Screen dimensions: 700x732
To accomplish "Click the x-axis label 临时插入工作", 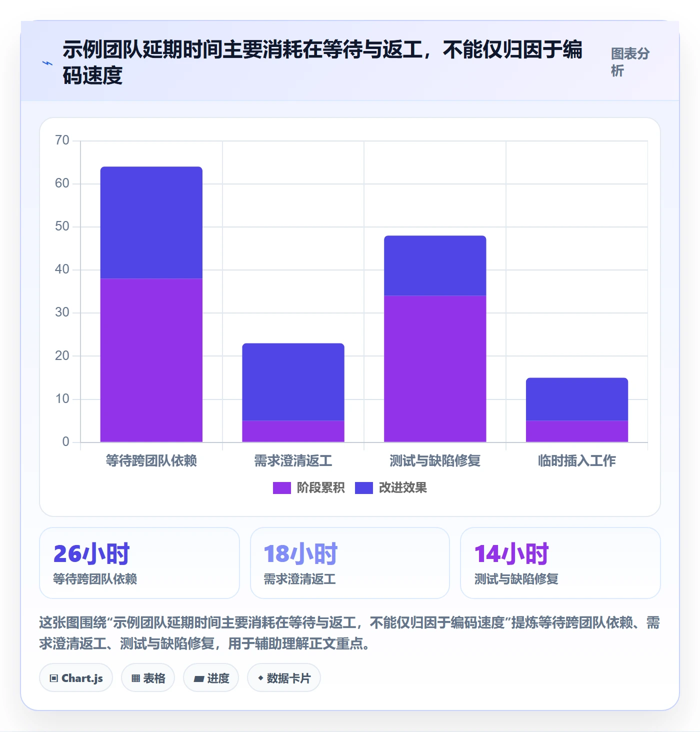I will (577, 460).
